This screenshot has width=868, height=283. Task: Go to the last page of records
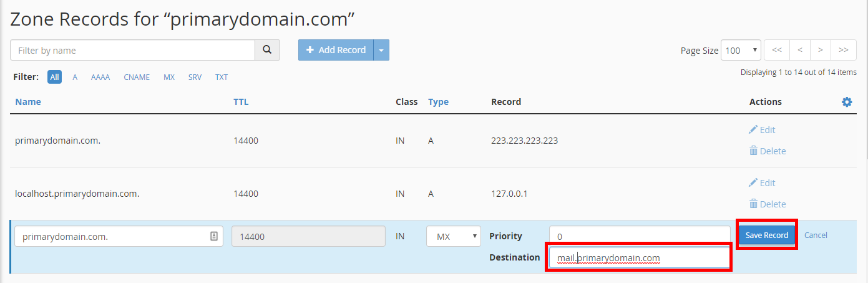click(x=843, y=50)
